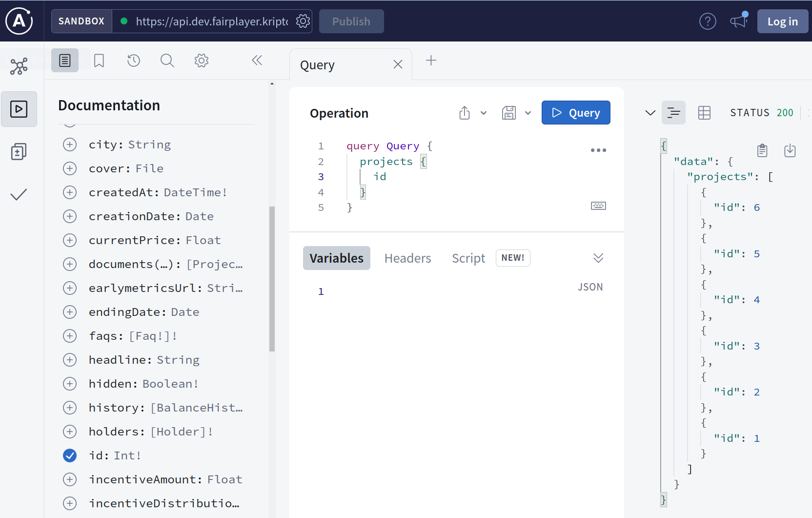The height and width of the screenshot is (518, 812).
Task: Switch response to table view icon
Action: pyautogui.click(x=704, y=113)
